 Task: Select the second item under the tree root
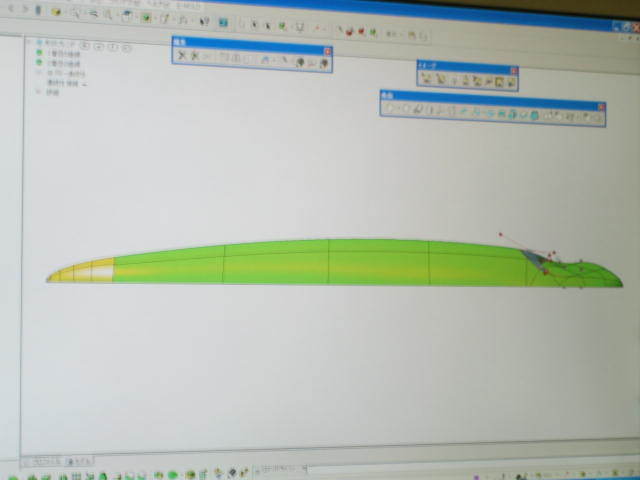click(64, 63)
